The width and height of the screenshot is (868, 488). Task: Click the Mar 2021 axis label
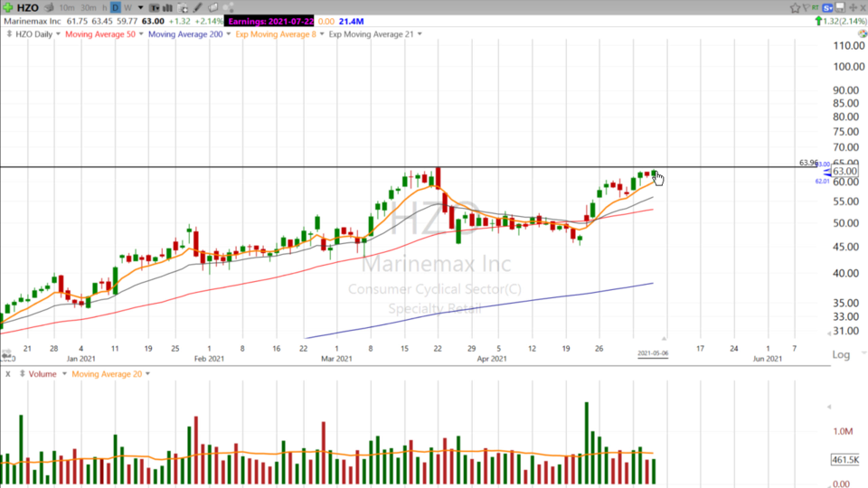pos(336,359)
